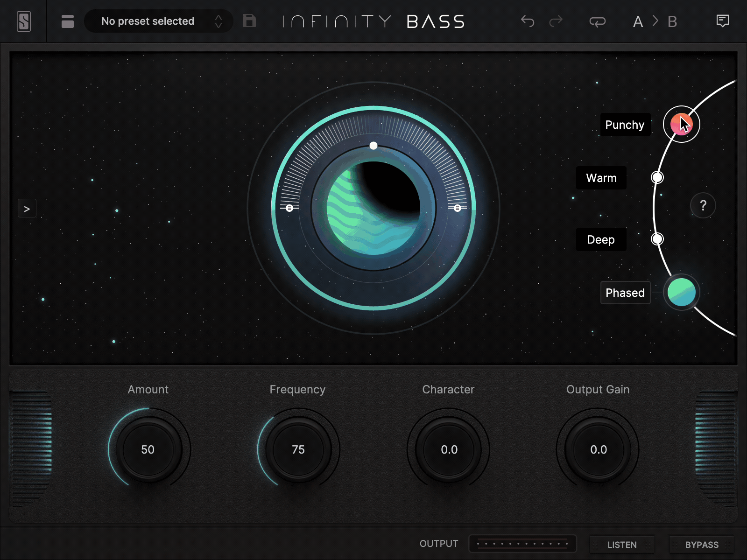Click the Punchy label

[625, 125]
